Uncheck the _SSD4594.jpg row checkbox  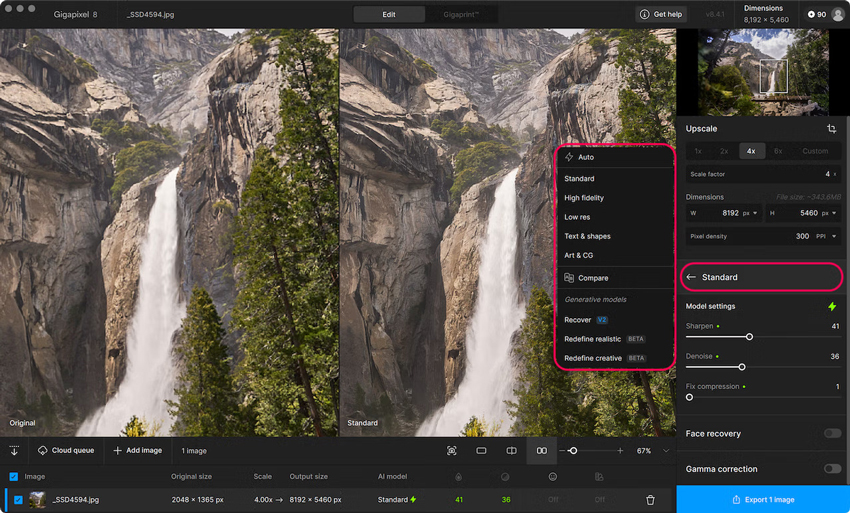[x=18, y=500]
